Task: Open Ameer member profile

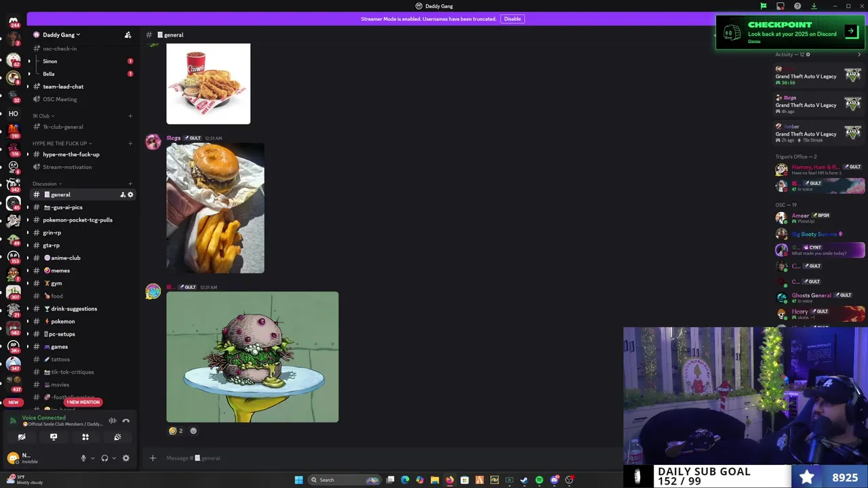Action: [819, 218]
